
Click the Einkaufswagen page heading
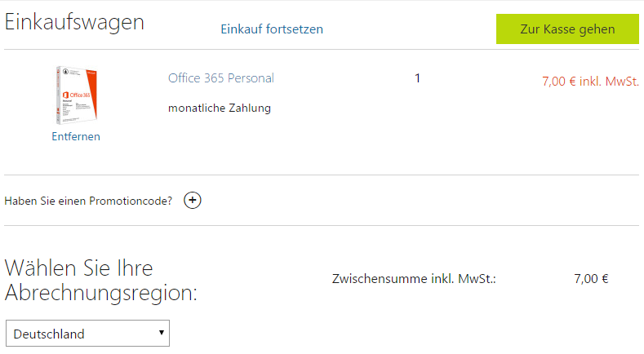75,23
